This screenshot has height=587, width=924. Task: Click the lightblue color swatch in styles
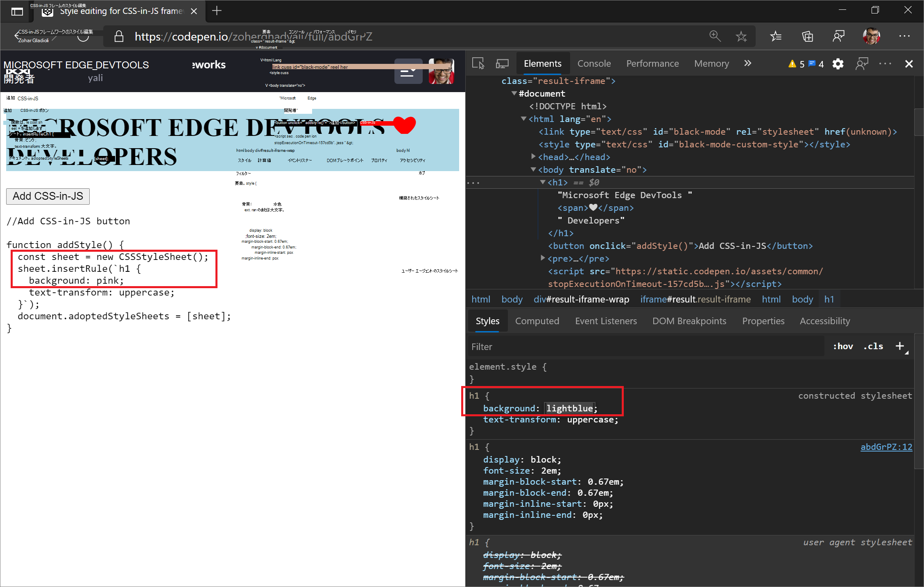point(544,409)
